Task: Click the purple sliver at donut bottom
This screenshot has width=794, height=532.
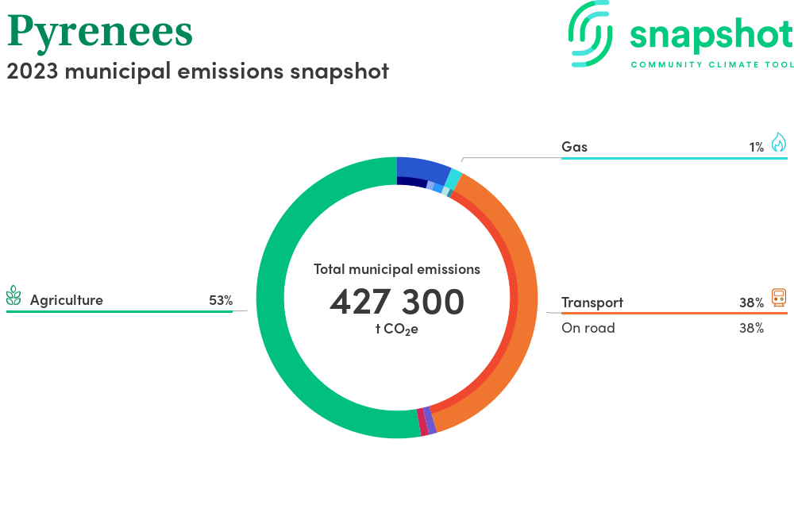Action: 430,420
